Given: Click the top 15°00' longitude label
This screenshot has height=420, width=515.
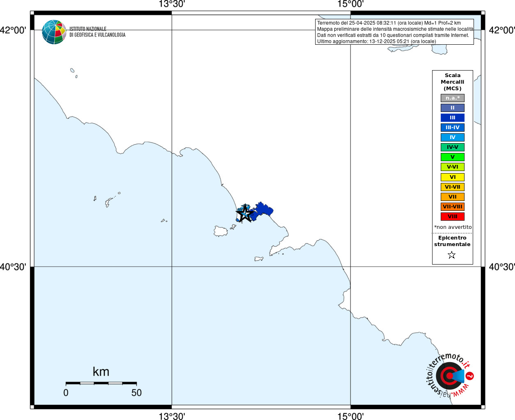Looking at the screenshot, I should pyautogui.click(x=350, y=4).
